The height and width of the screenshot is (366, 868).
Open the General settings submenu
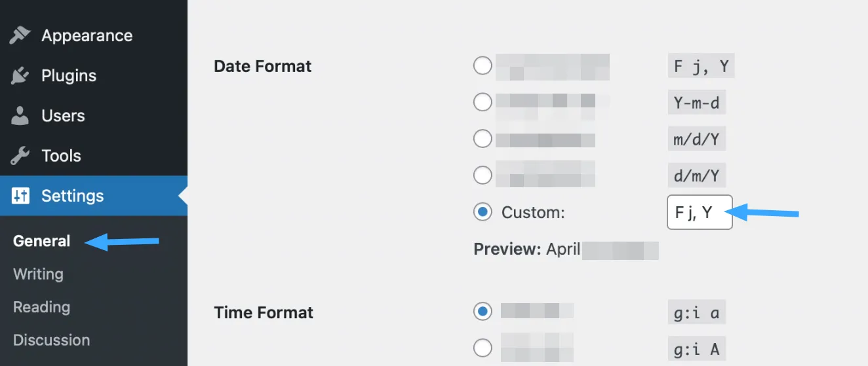point(41,241)
